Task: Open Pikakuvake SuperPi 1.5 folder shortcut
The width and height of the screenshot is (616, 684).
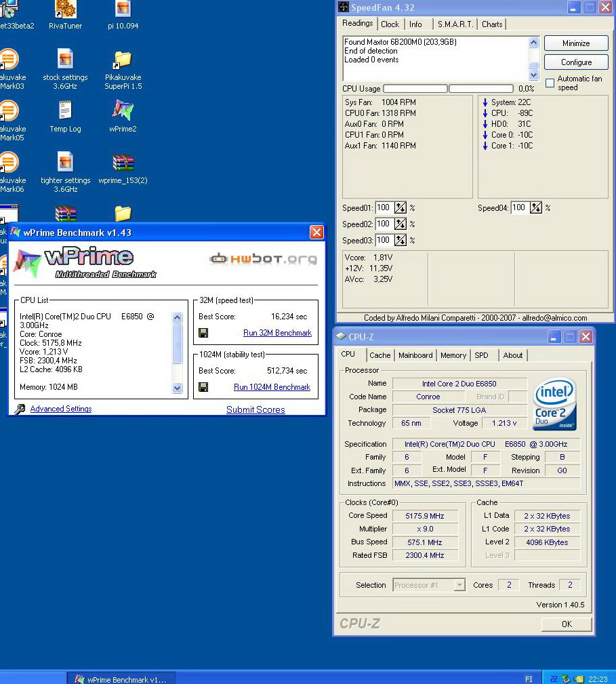Action: tap(123, 68)
